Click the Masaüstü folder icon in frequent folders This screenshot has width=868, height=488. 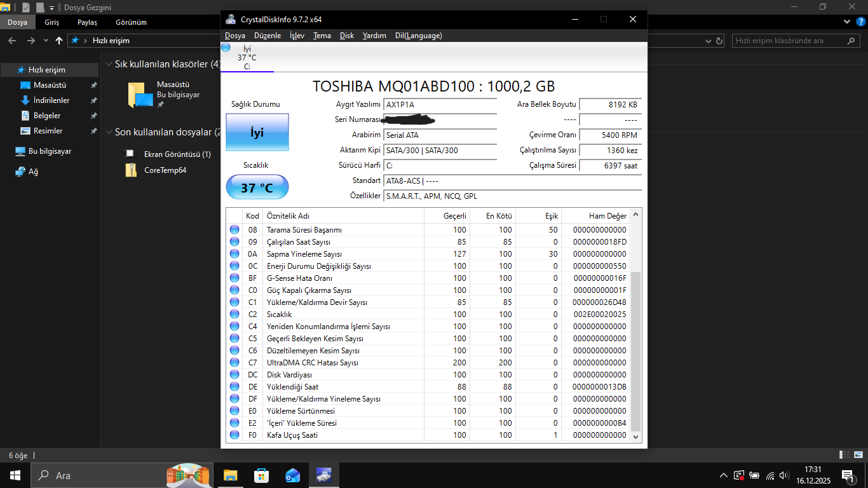(x=140, y=95)
